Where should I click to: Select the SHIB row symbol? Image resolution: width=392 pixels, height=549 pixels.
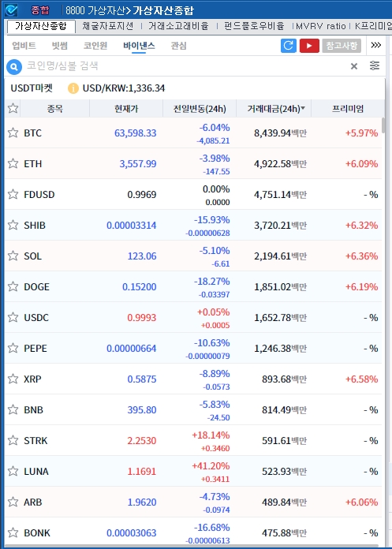[x=35, y=225]
